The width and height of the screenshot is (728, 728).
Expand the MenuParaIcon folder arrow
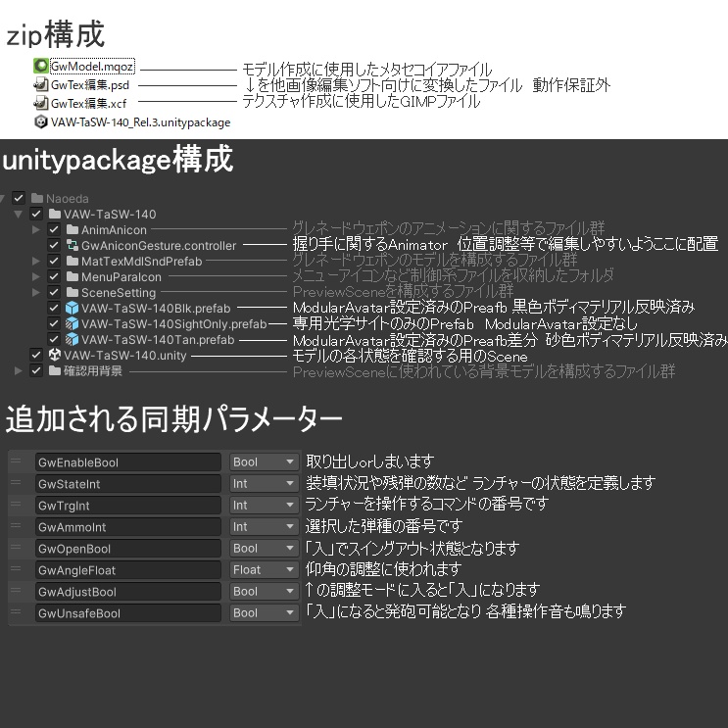click(x=35, y=276)
